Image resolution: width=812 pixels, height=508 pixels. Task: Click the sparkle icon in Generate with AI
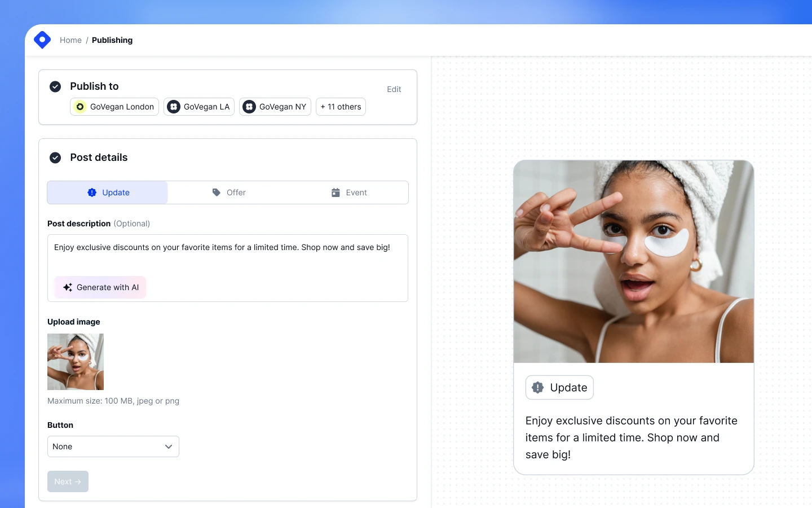click(67, 287)
